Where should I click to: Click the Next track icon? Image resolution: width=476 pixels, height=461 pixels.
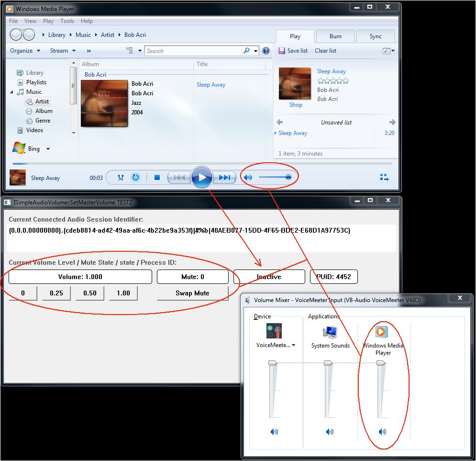point(224,177)
